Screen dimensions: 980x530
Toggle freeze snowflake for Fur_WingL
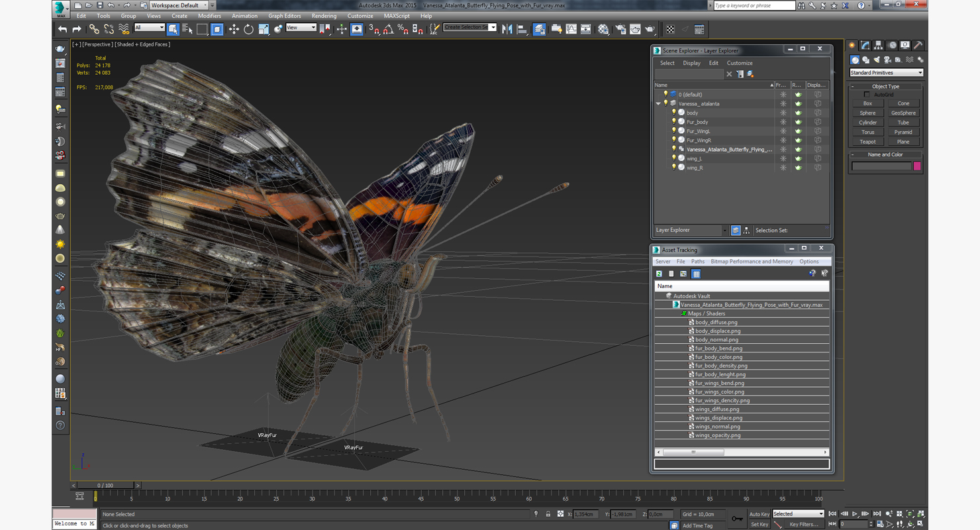(783, 131)
